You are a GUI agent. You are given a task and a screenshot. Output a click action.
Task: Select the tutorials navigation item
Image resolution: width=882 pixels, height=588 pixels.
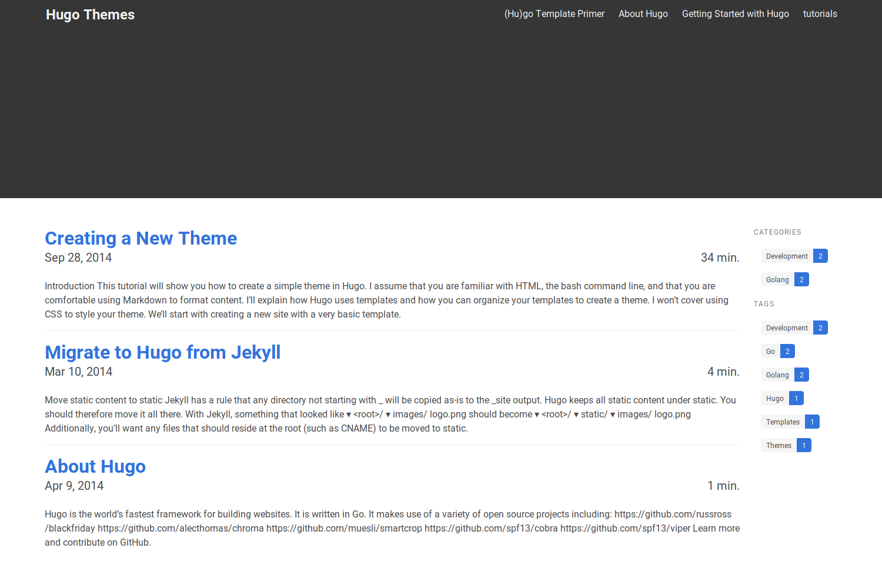820,14
